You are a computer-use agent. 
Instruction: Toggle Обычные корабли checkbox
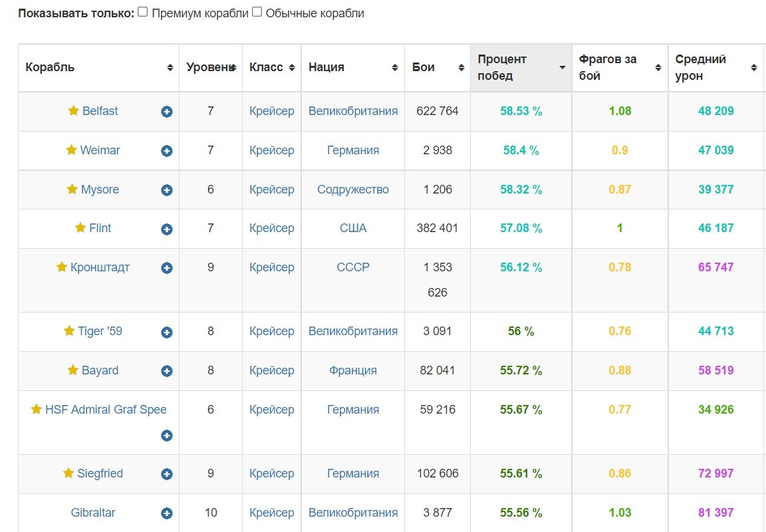point(257,12)
